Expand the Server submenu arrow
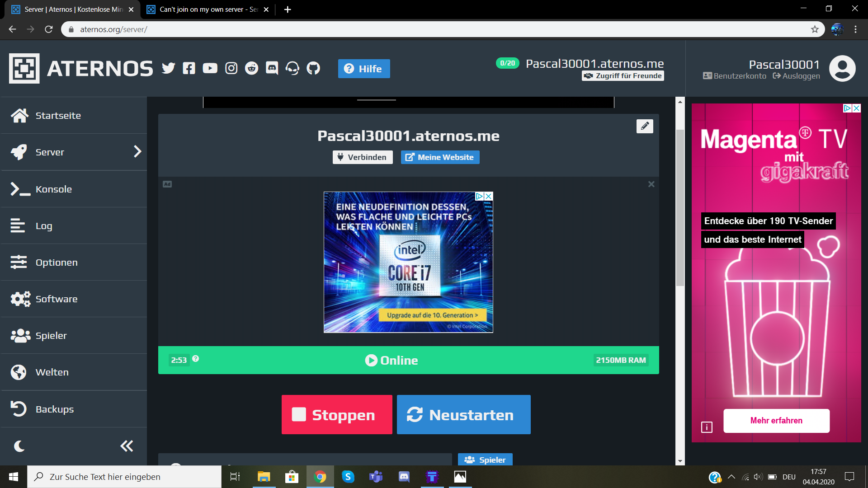The height and width of the screenshot is (488, 868). 138,152
